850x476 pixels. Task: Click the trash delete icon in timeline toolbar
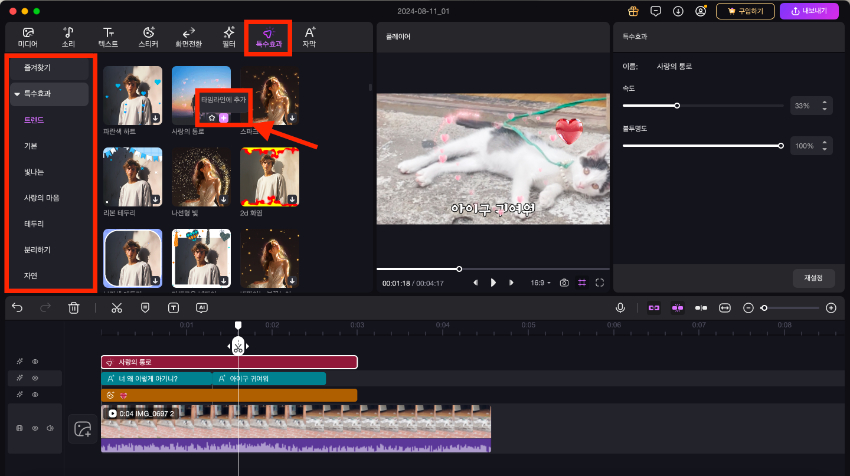74,308
